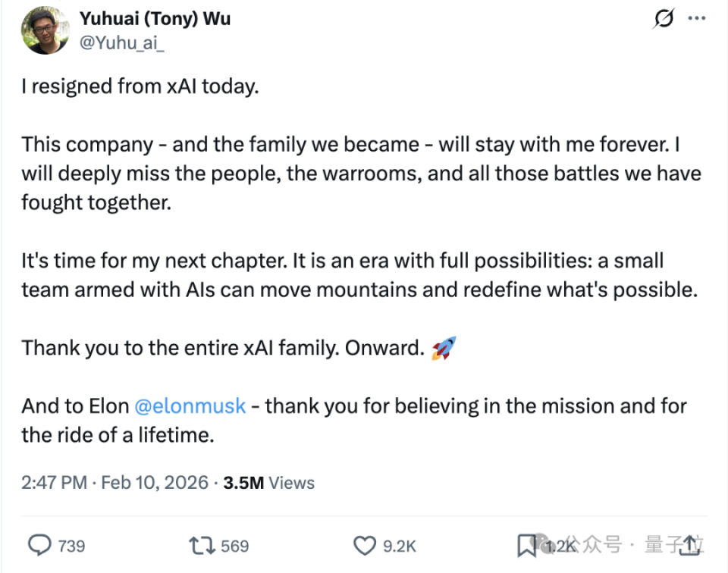Click the @Yuhu_ai_ handle
The width and height of the screenshot is (728, 573).
[x=121, y=43]
